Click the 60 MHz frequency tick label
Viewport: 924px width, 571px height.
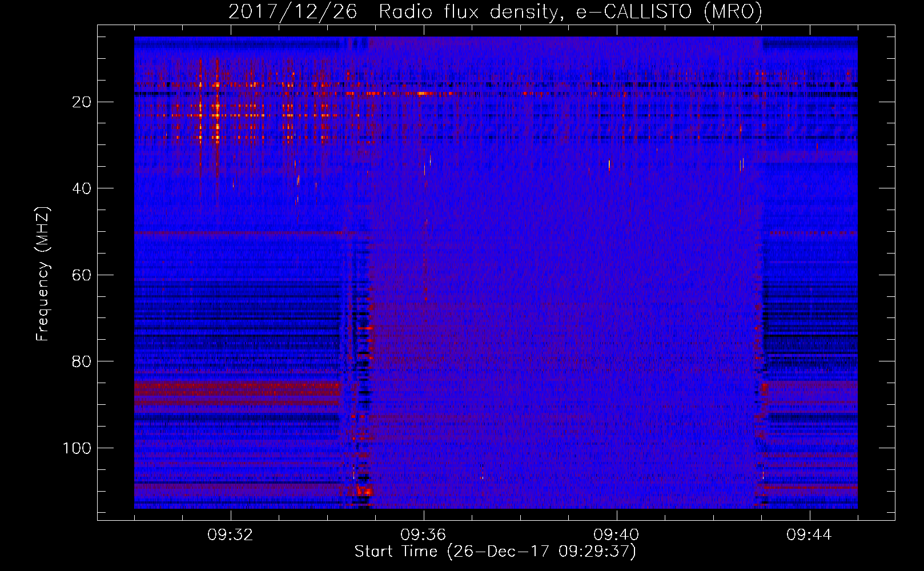coord(82,275)
